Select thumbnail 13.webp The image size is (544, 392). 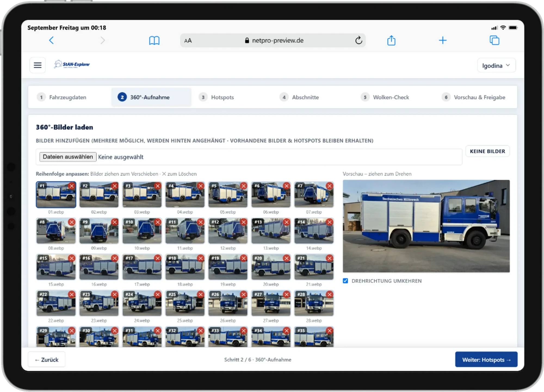(x=271, y=231)
